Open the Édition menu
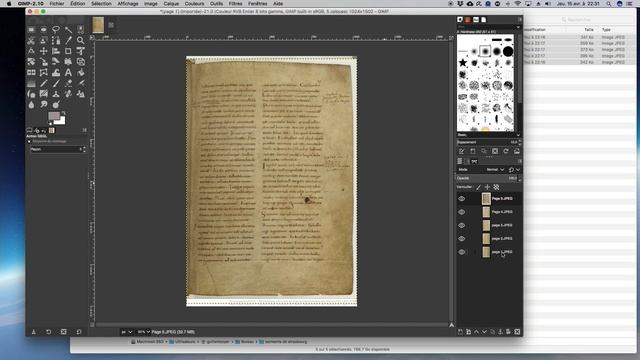Screen dimensions: 640x360 (78, 4)
